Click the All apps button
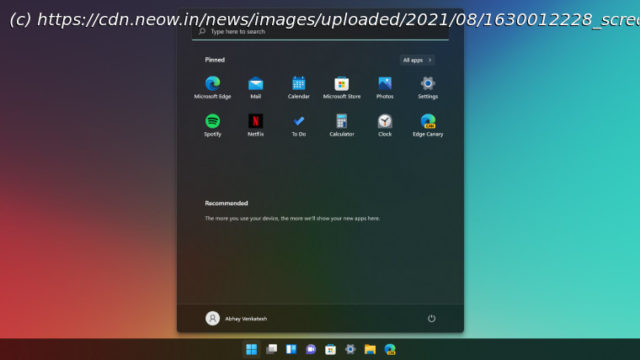 point(417,60)
